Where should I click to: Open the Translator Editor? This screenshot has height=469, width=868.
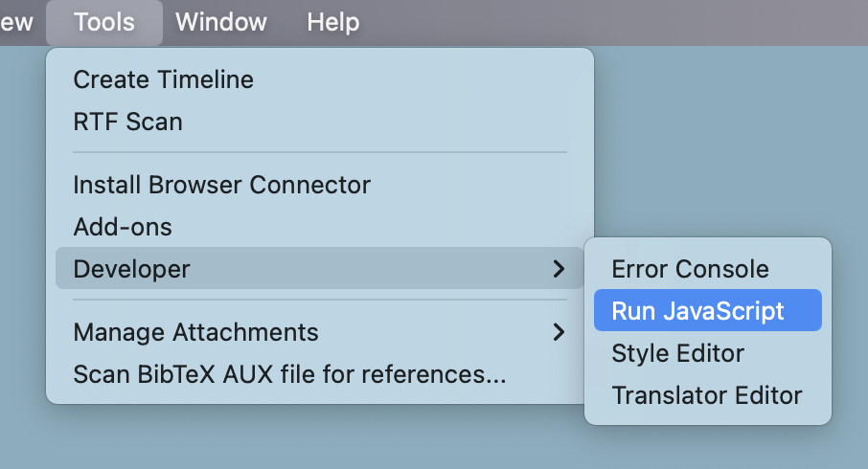pos(706,395)
